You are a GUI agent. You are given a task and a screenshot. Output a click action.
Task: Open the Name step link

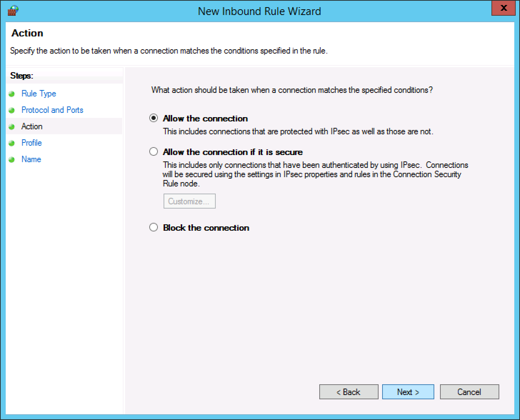click(x=31, y=159)
